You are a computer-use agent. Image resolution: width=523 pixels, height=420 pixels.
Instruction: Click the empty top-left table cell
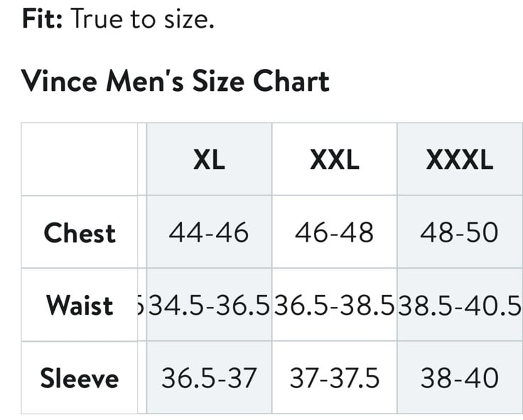[80, 159]
